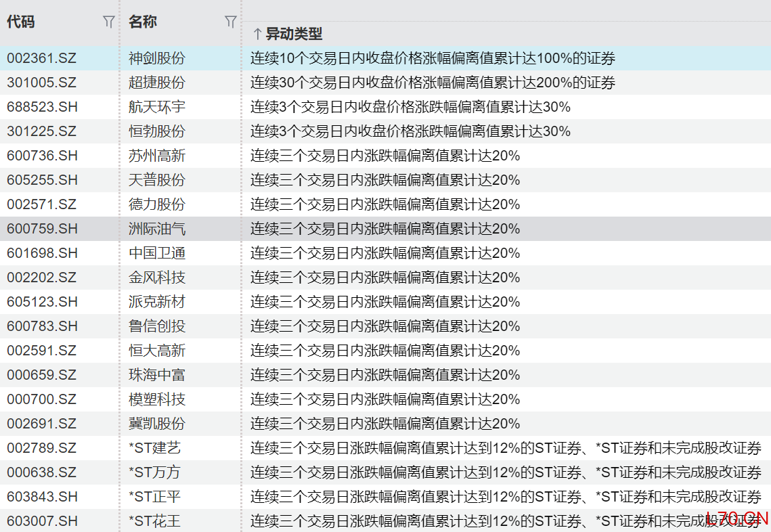Click stock code 688523.SH
Viewport: 771px width, 532px height.
[x=42, y=107]
